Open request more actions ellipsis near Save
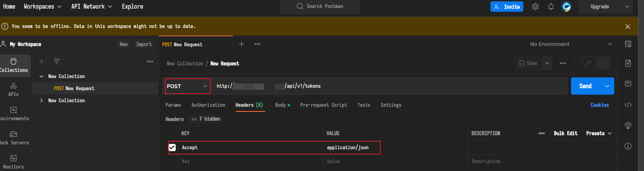The width and height of the screenshot is (644, 171). tap(563, 63)
